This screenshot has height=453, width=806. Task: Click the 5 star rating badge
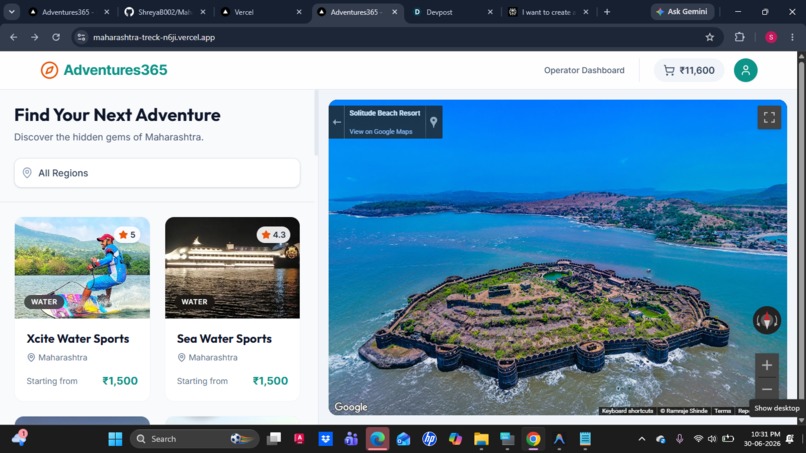pyautogui.click(x=127, y=235)
